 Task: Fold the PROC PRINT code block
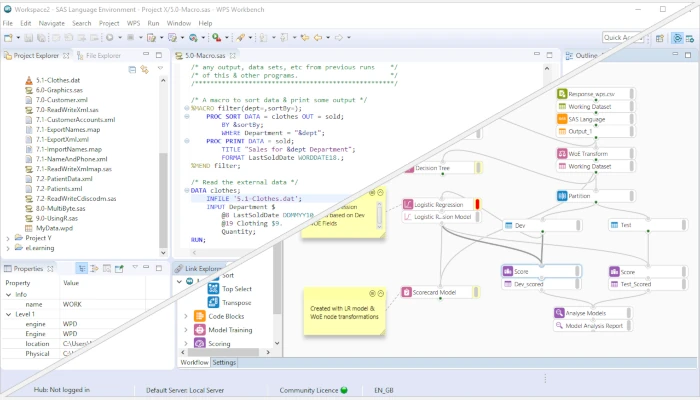coord(187,141)
